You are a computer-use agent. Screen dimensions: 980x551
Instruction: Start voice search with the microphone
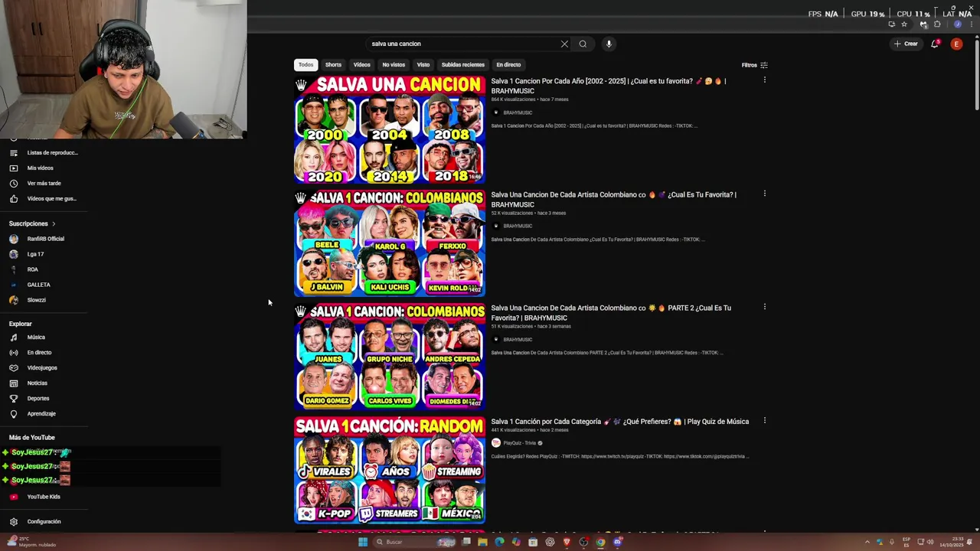click(x=609, y=44)
